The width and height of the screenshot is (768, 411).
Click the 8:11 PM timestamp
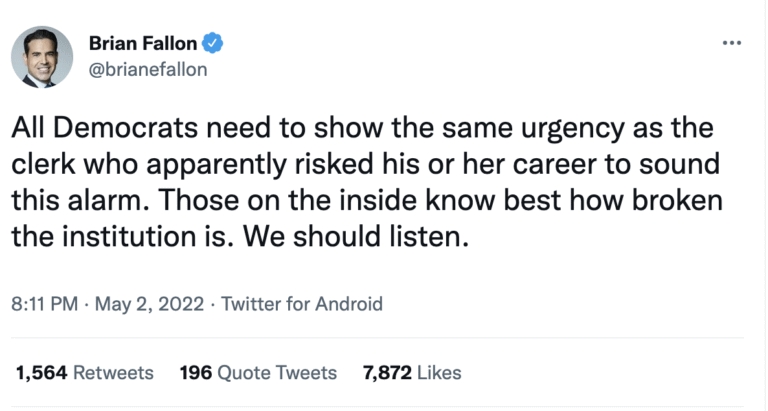point(44,302)
